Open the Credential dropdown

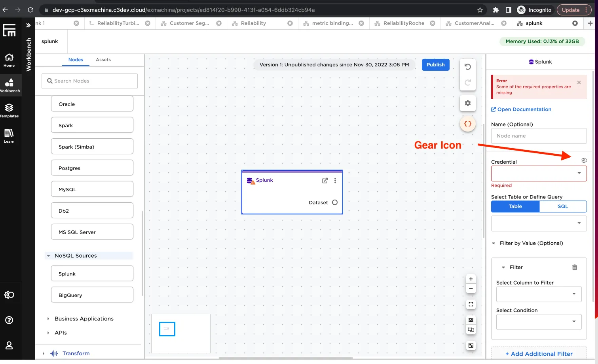point(539,173)
